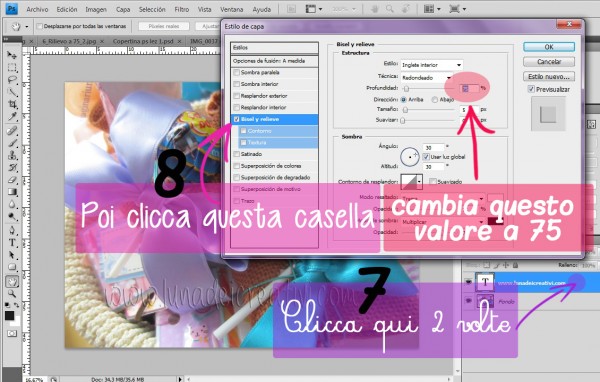Select the Arriba direction radio button

pos(403,100)
